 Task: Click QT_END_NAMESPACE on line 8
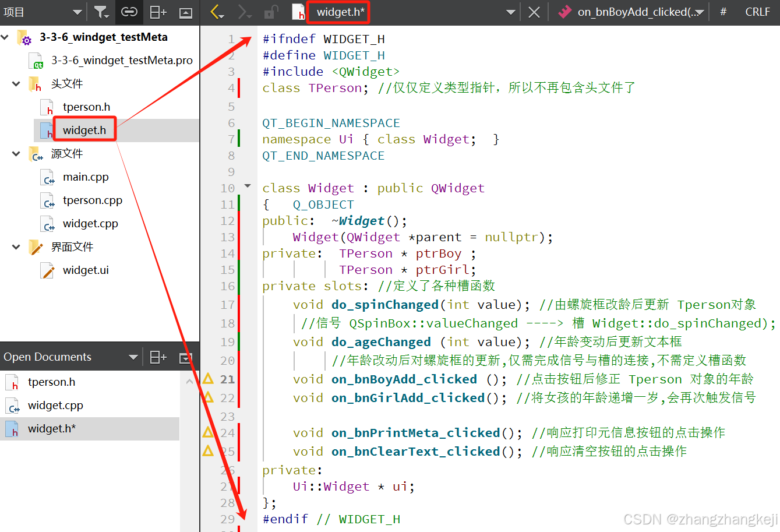tap(323, 156)
